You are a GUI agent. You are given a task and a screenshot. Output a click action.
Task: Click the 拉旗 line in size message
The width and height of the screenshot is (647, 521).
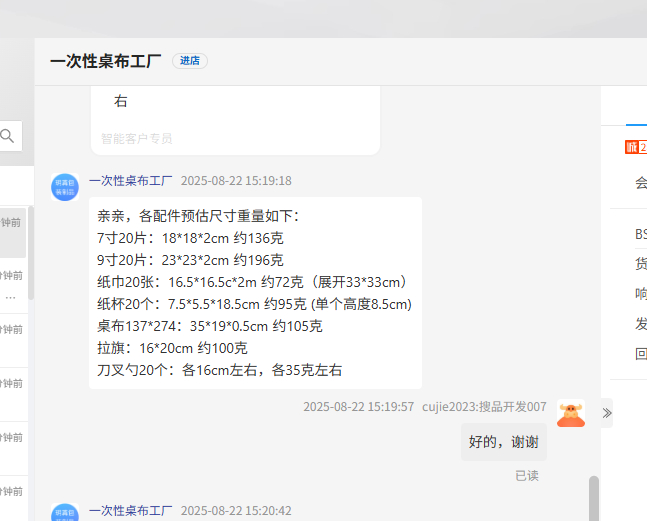pyautogui.click(x=172, y=348)
